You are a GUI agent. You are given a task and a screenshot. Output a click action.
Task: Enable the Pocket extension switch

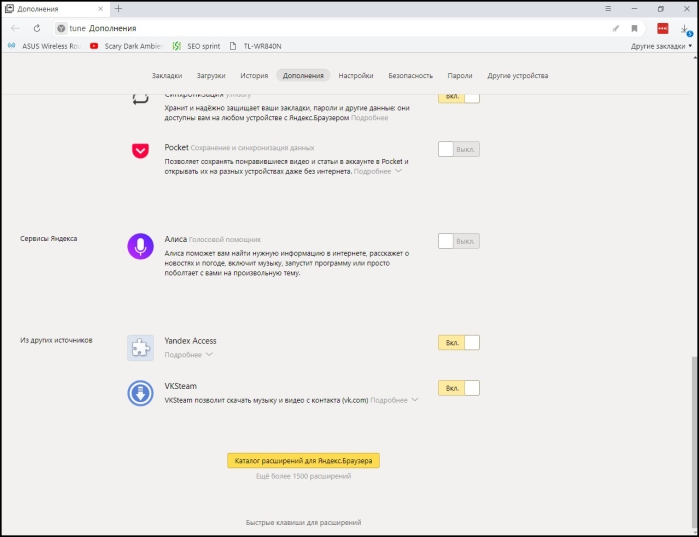pos(459,149)
